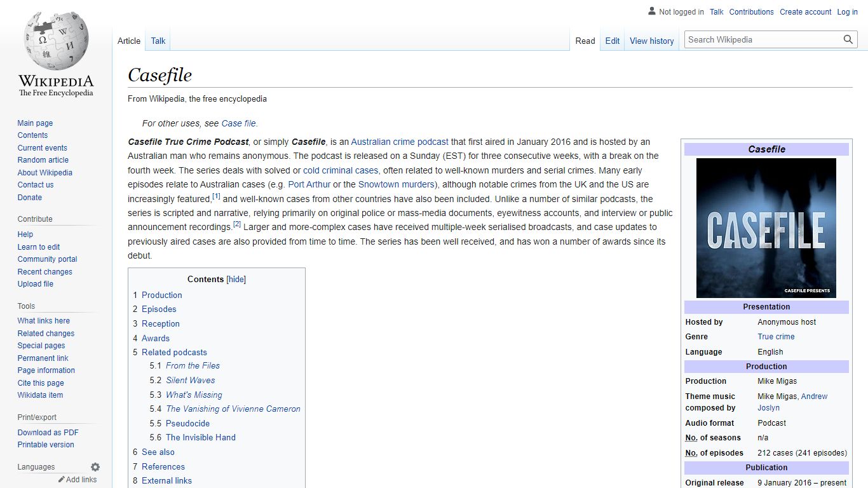Click the Donate link
Viewport: 868px width, 488px height.
pyautogui.click(x=30, y=198)
